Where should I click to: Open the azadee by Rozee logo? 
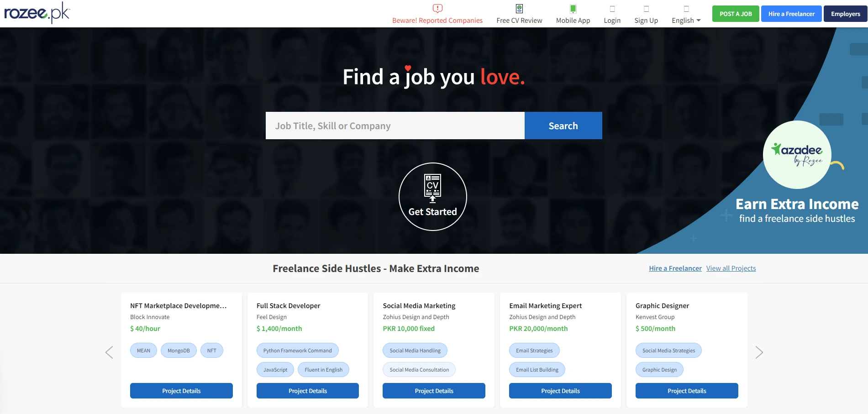coord(797,155)
